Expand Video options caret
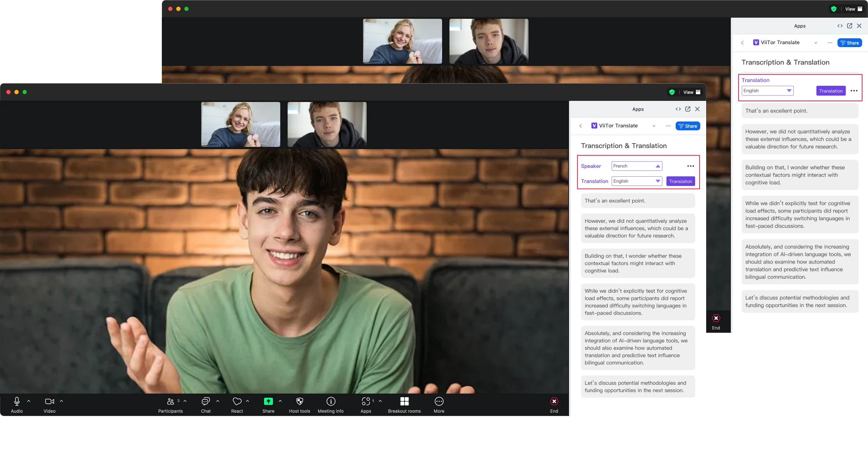The width and height of the screenshot is (868, 458). [x=61, y=401]
